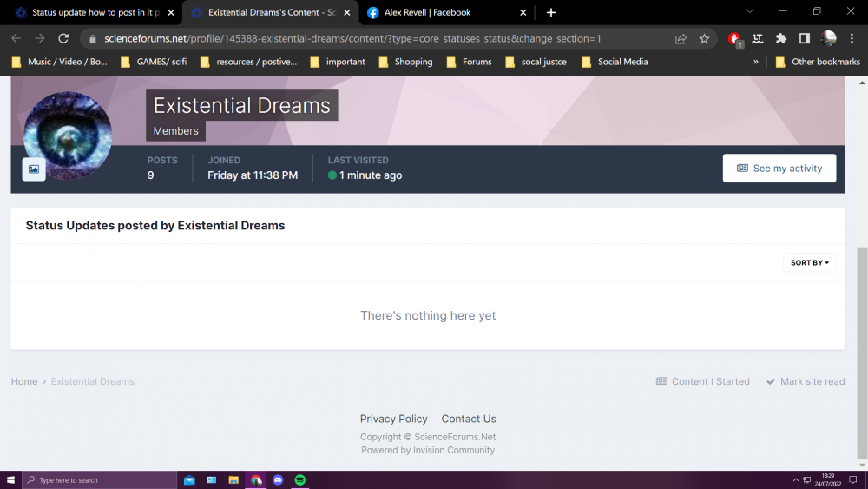
Task: Expand the Sort By dropdown
Action: (809, 262)
